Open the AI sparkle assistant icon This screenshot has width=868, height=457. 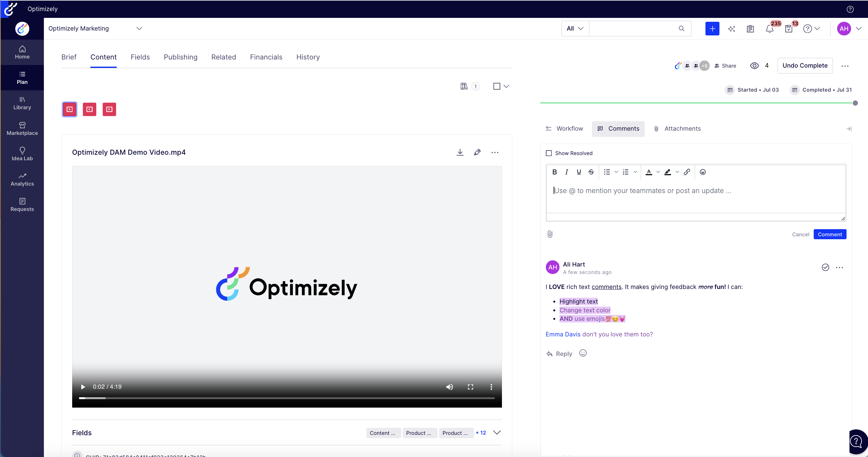[x=731, y=29]
